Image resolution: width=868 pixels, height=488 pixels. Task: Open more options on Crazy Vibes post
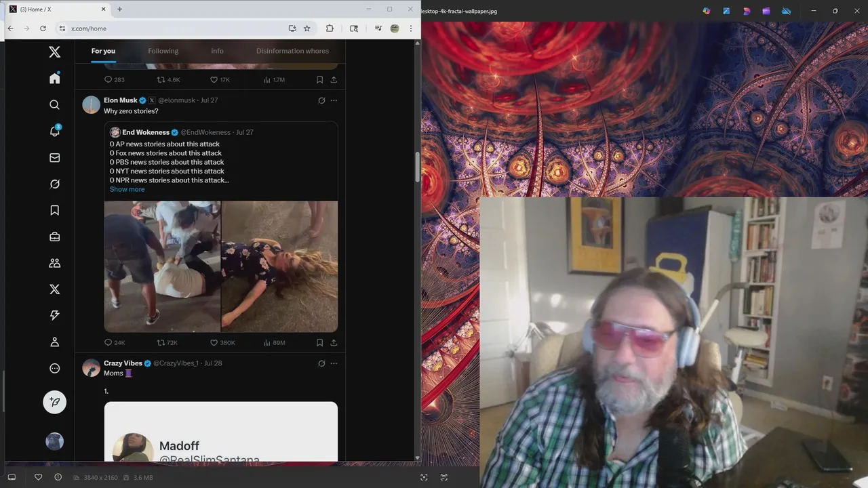click(334, 363)
